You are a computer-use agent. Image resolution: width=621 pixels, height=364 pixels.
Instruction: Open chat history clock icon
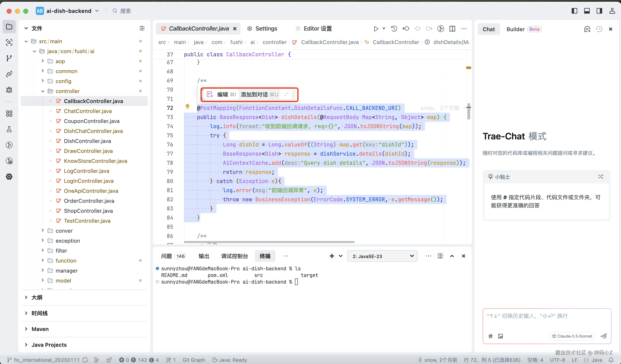point(599,29)
